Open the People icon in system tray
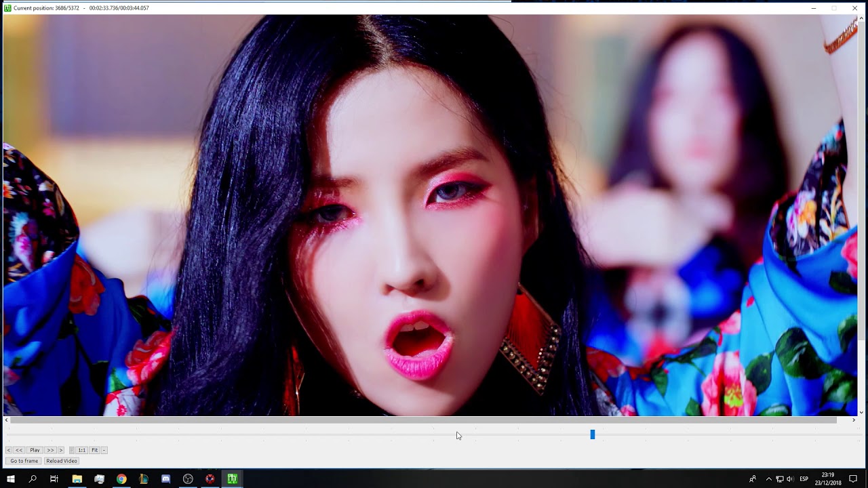Screen dimensions: 868x488 pos(753,479)
